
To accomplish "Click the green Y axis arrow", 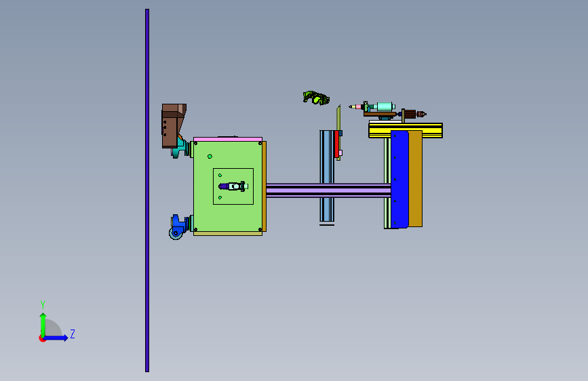I will (x=43, y=325).
